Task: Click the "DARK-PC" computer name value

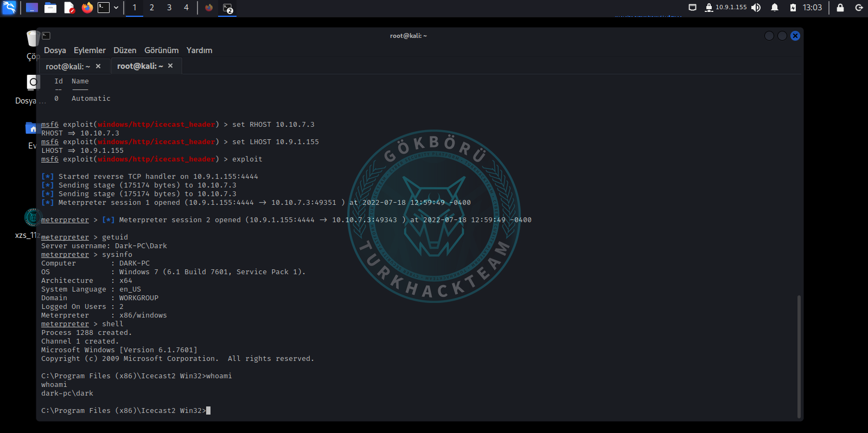Action: [135, 263]
